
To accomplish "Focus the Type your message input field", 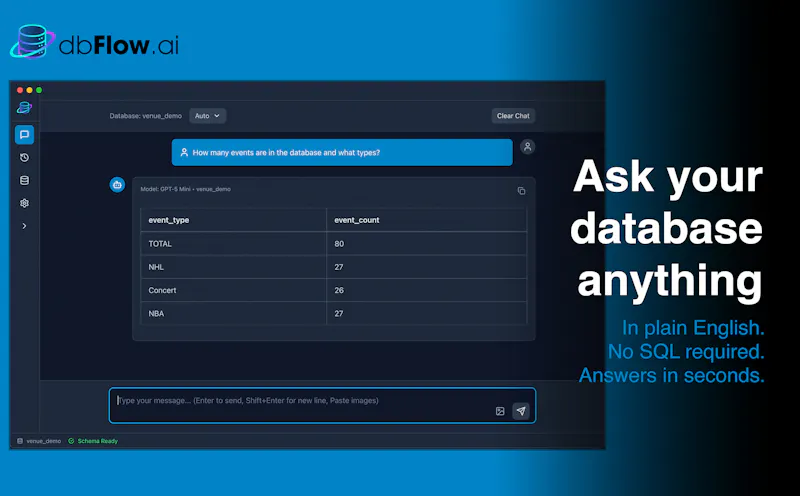I will pyautogui.click(x=322, y=406).
